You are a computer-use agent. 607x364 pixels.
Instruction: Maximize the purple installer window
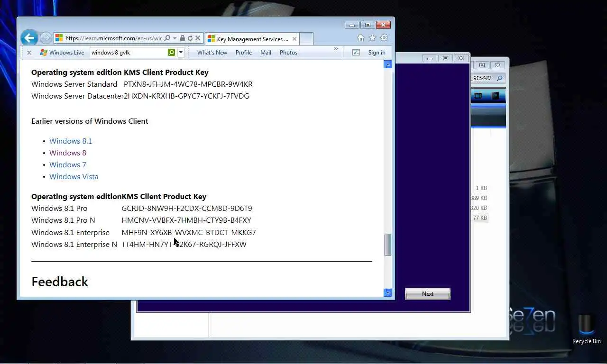pos(445,58)
